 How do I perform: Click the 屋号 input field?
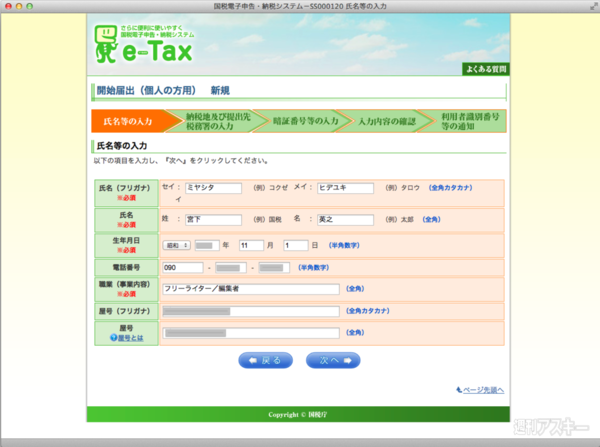click(251, 333)
